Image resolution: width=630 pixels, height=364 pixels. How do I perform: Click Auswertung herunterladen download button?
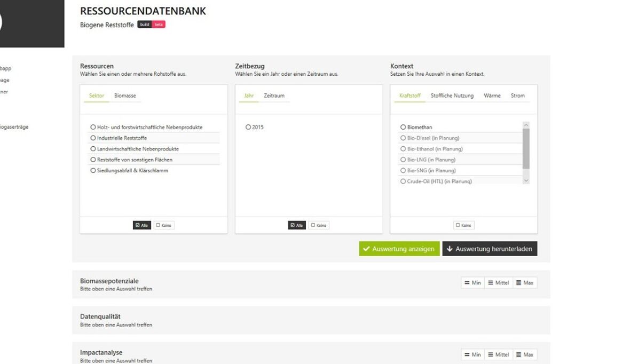click(490, 249)
